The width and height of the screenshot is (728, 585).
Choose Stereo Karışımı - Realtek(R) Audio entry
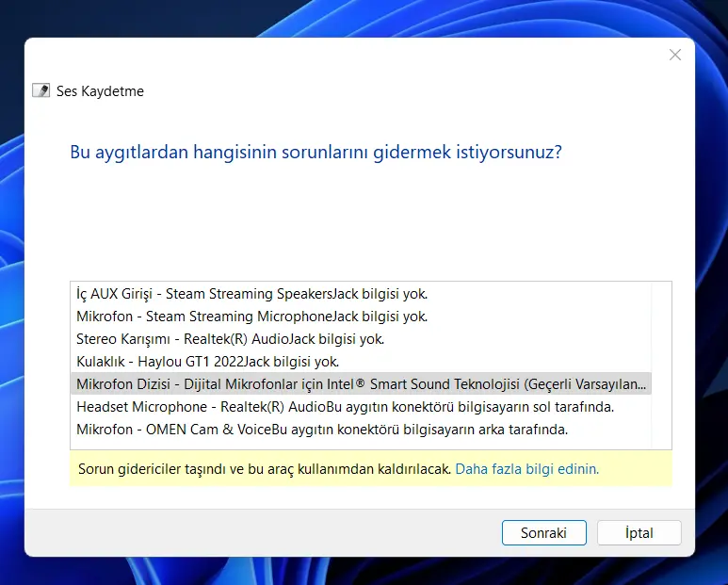pyautogui.click(x=362, y=339)
